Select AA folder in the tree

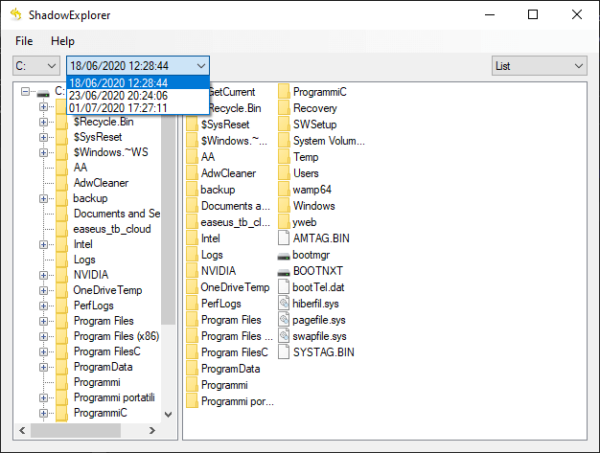click(x=80, y=168)
